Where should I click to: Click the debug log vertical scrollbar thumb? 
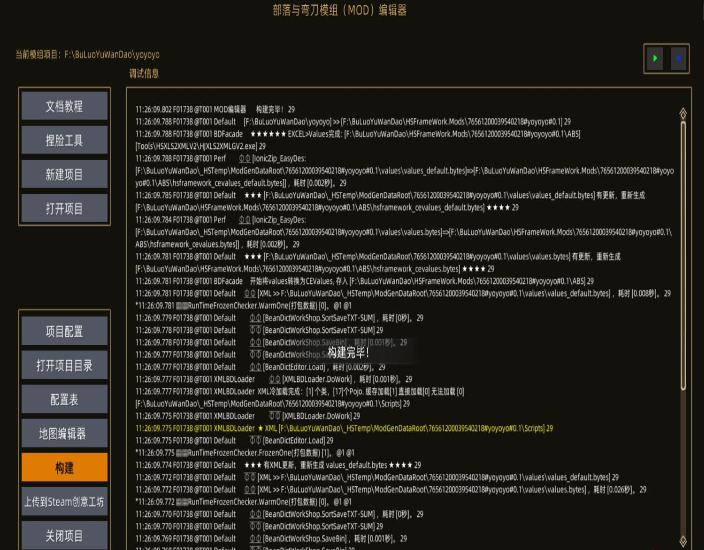pos(683,256)
